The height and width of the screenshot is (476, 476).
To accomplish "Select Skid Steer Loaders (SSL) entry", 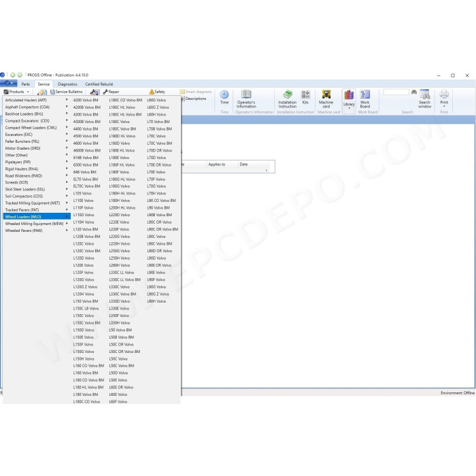I will point(37,189).
